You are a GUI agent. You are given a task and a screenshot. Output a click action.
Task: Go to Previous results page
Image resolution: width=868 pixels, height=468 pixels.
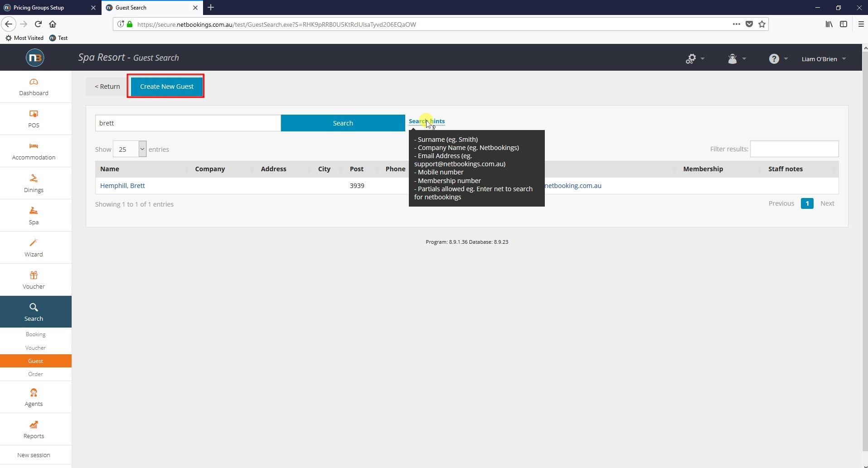(x=781, y=203)
